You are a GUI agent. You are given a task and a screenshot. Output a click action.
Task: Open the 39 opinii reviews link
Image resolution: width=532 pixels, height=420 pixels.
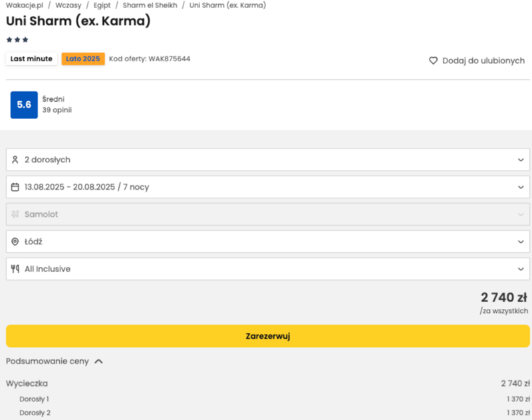pos(57,110)
